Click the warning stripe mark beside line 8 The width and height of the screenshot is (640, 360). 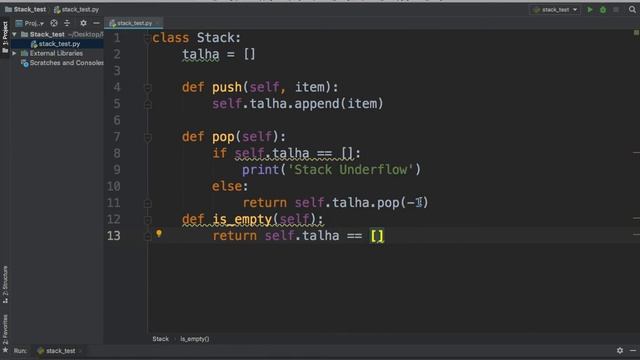pos(636,153)
